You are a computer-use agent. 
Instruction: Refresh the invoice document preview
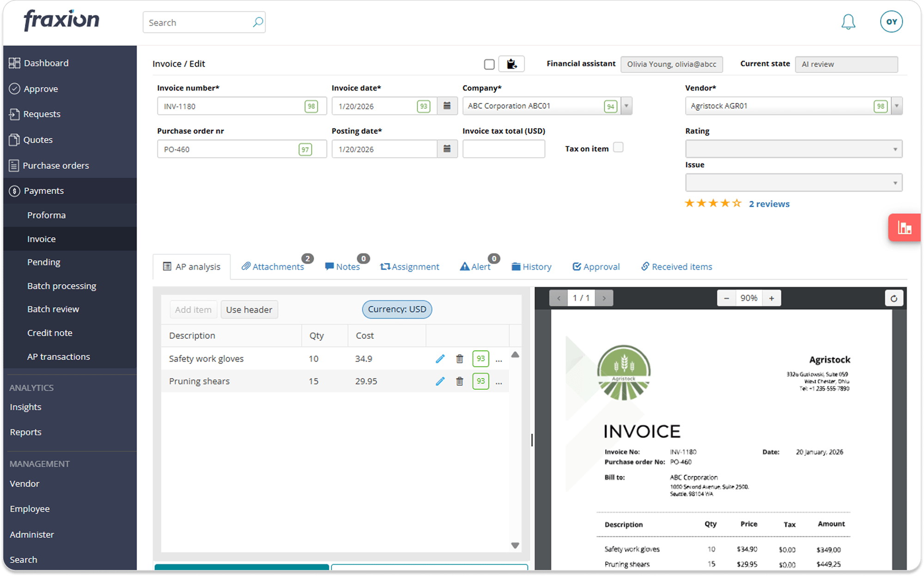click(894, 298)
